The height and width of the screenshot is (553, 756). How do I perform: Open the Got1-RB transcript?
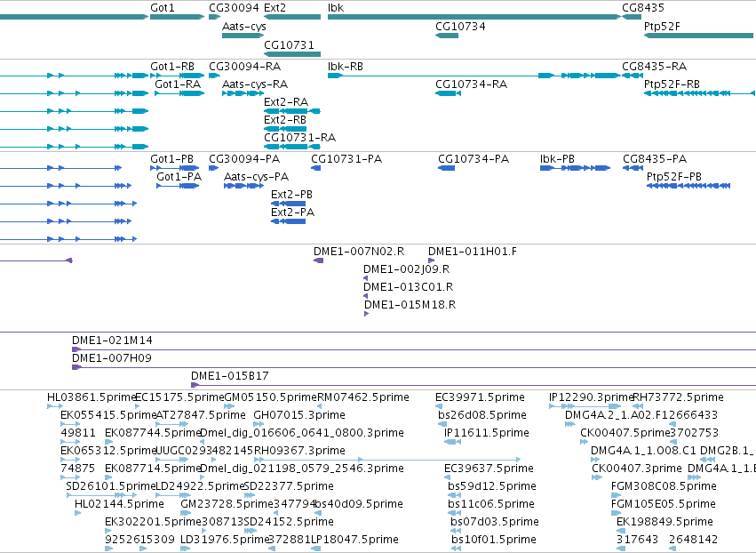(172, 67)
